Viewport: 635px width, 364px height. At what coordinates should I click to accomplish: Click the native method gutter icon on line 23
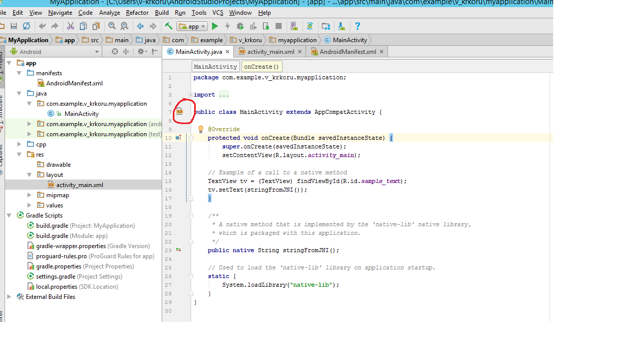(x=178, y=250)
